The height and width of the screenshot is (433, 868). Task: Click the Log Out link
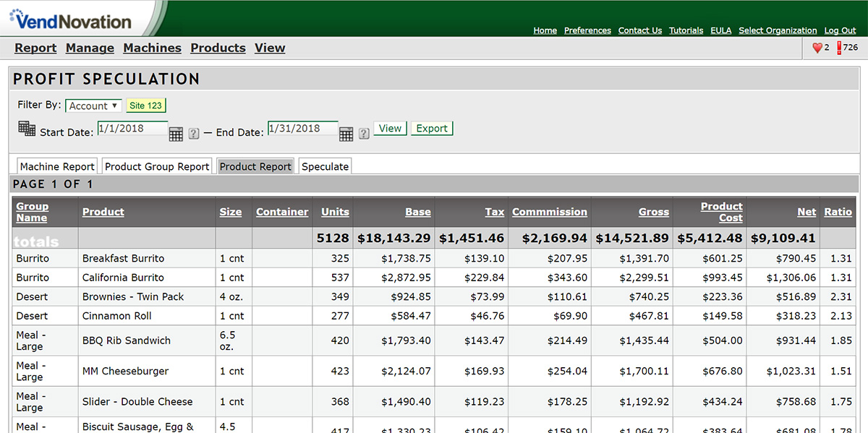(x=841, y=30)
